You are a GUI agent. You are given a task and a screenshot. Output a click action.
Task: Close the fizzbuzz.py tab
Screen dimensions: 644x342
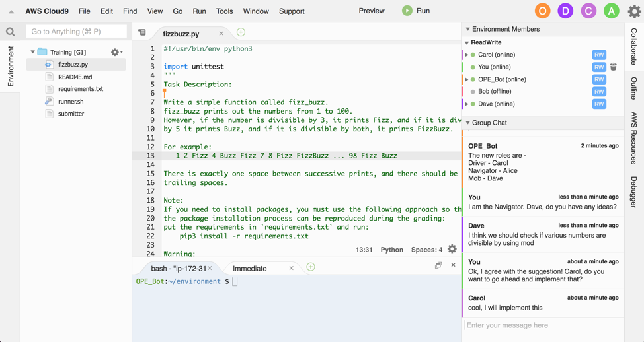pyautogui.click(x=221, y=34)
